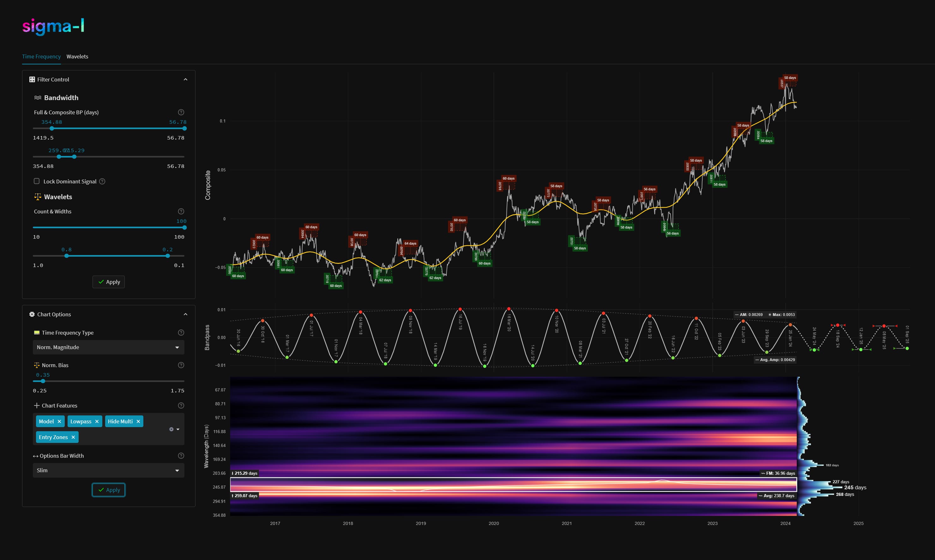Click the Norm. Bias slider handle at 0.35
The width and height of the screenshot is (935, 560).
(43, 382)
